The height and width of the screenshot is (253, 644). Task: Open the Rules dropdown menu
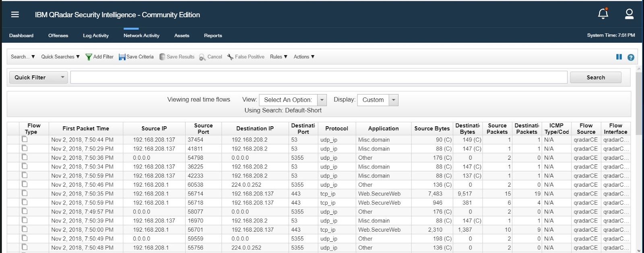(279, 57)
